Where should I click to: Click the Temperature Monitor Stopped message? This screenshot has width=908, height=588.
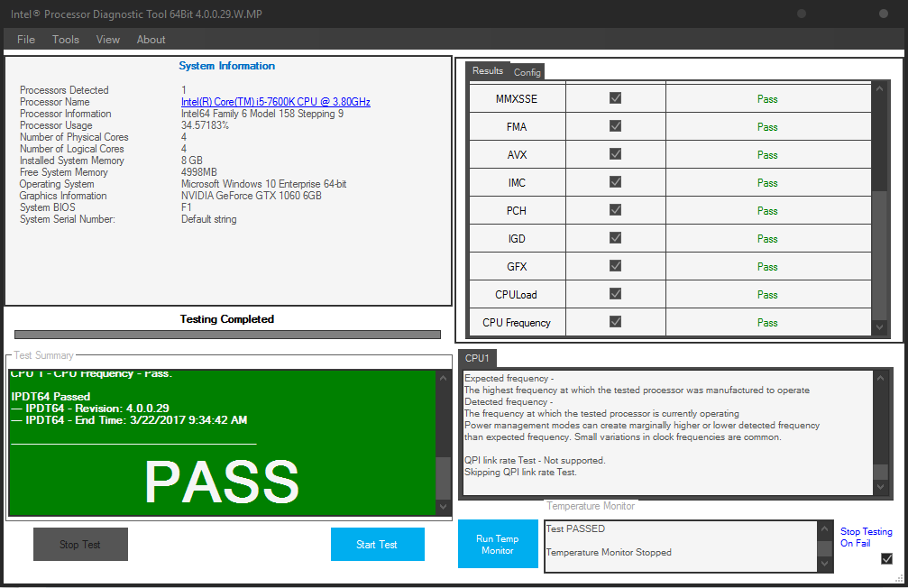pos(610,552)
